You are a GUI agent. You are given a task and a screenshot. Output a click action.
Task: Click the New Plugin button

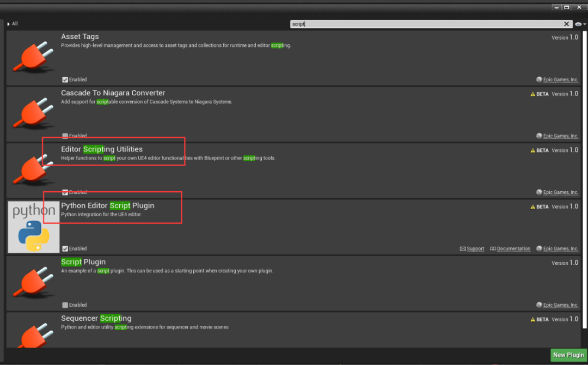click(568, 355)
